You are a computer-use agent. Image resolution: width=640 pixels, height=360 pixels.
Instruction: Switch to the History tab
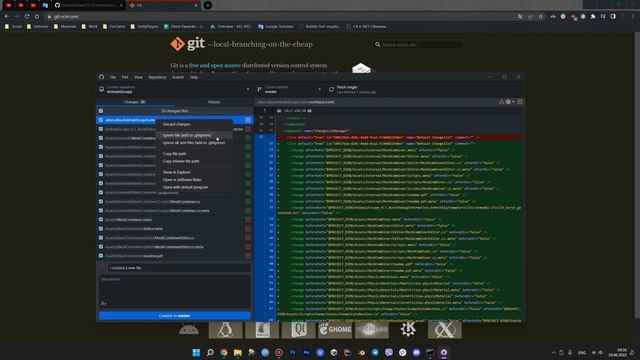(x=214, y=102)
